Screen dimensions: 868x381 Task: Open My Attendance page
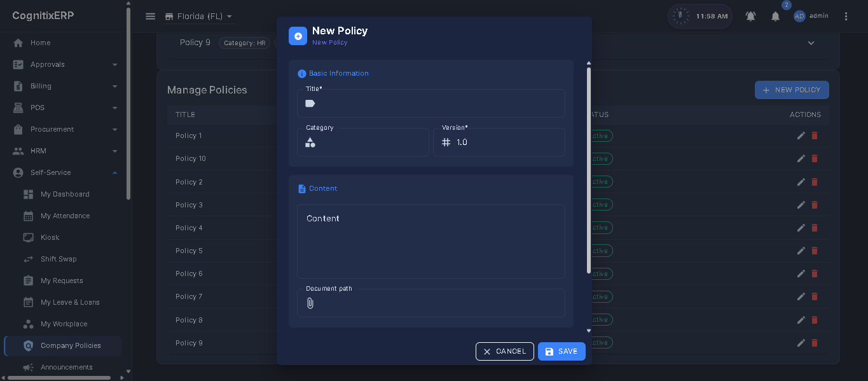click(64, 216)
